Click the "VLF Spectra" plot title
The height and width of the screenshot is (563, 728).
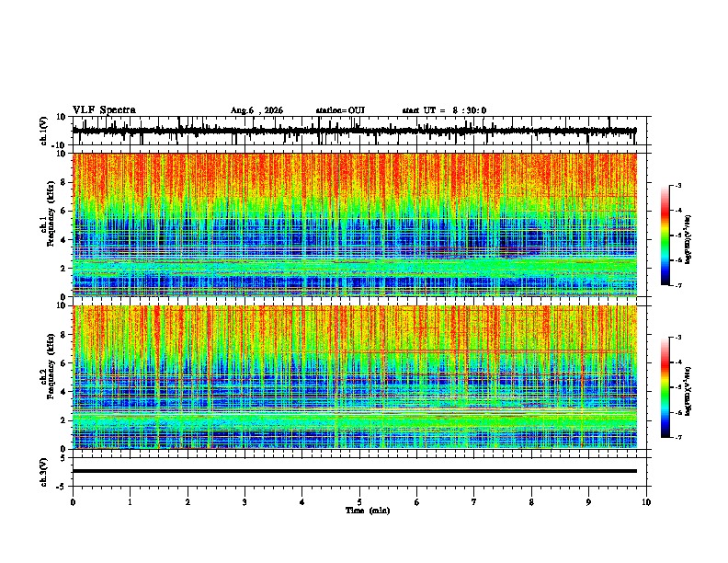pos(104,110)
